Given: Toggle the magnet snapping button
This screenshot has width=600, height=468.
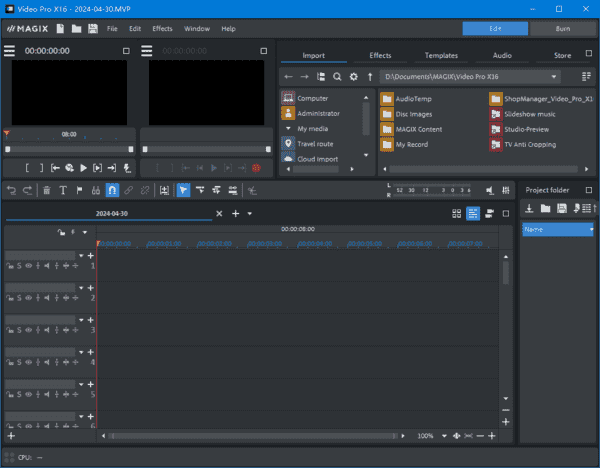Looking at the screenshot, I should [x=112, y=190].
